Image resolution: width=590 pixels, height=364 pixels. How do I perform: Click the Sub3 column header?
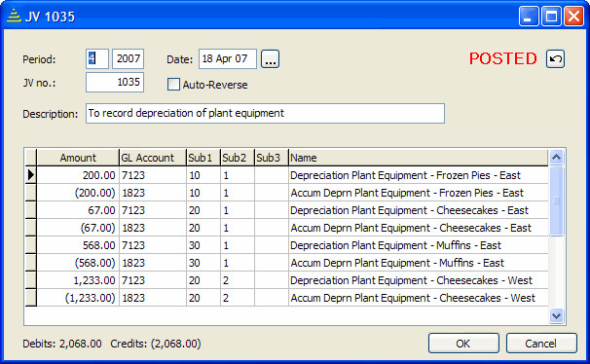point(272,158)
